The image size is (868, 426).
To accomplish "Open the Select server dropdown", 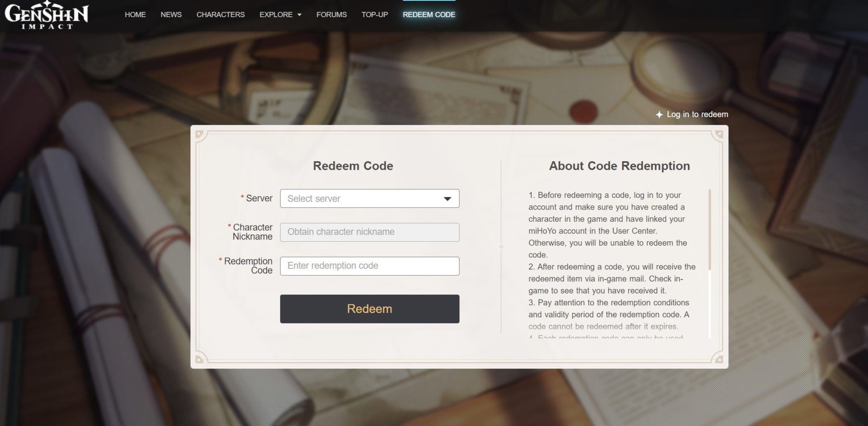I will [369, 198].
